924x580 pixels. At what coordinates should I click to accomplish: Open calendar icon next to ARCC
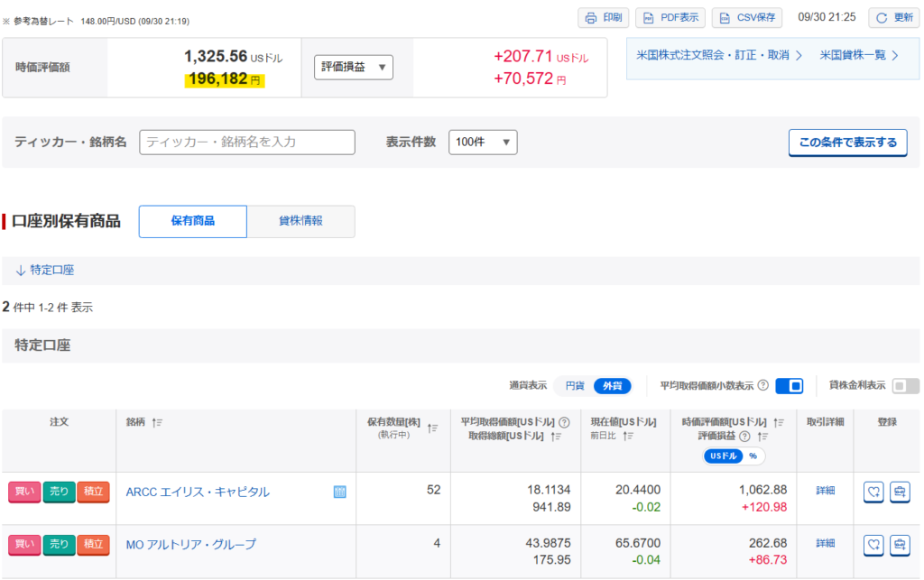tap(340, 492)
